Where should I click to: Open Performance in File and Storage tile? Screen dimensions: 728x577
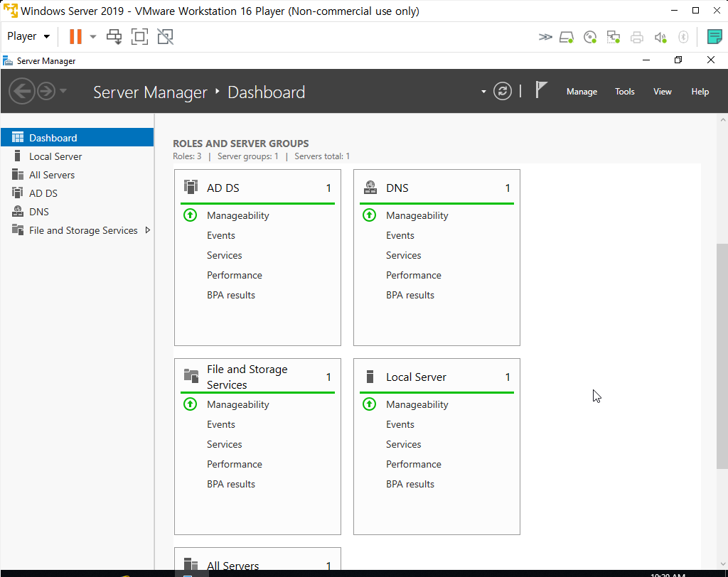point(235,464)
